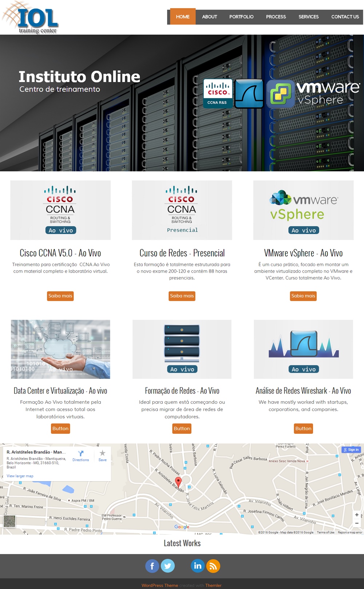Image resolution: width=364 pixels, height=589 pixels.
Task: Click the Curso de Redes - Presencial heading
Action: point(182,253)
